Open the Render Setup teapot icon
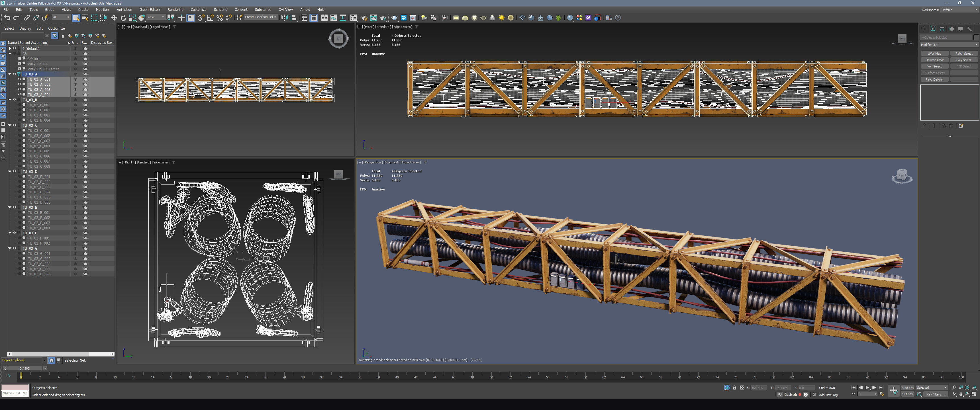 [x=364, y=18]
